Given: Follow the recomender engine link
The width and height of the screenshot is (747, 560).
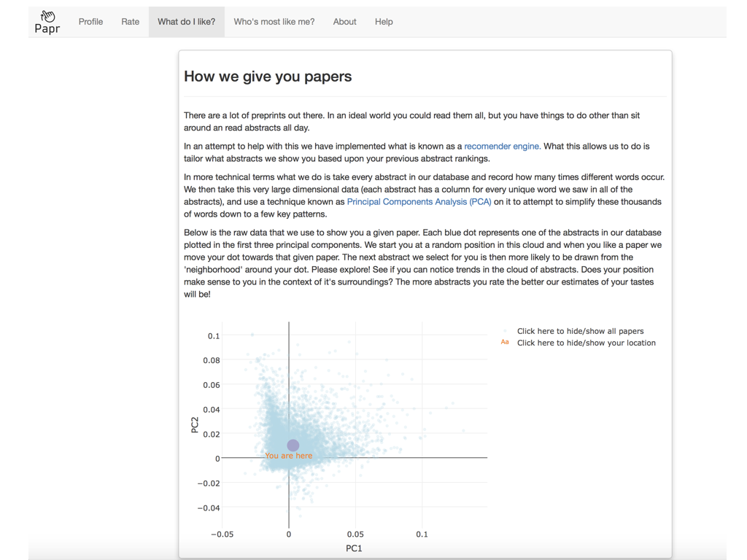Looking at the screenshot, I should [502, 146].
